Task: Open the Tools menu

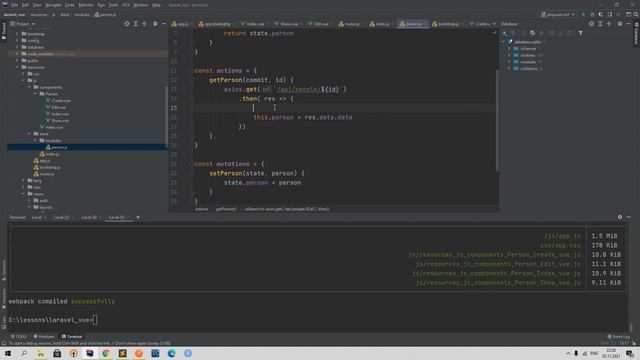Action: (x=113, y=5)
